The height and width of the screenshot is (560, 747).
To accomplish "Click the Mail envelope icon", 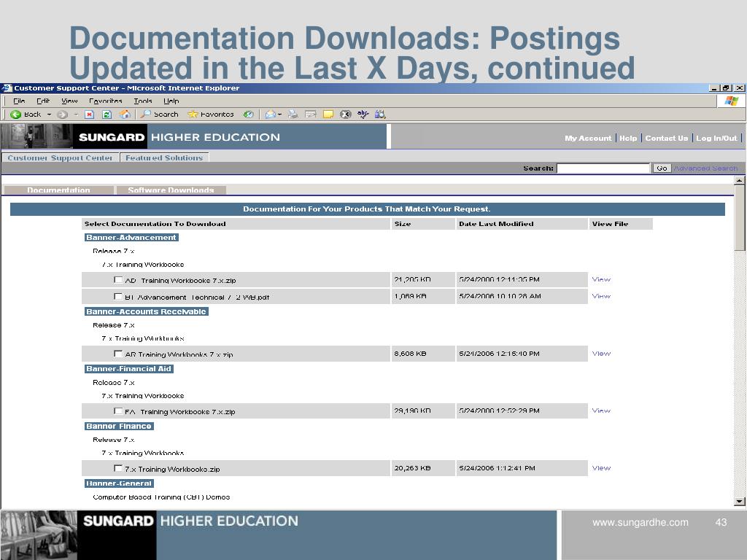I will tap(270, 114).
